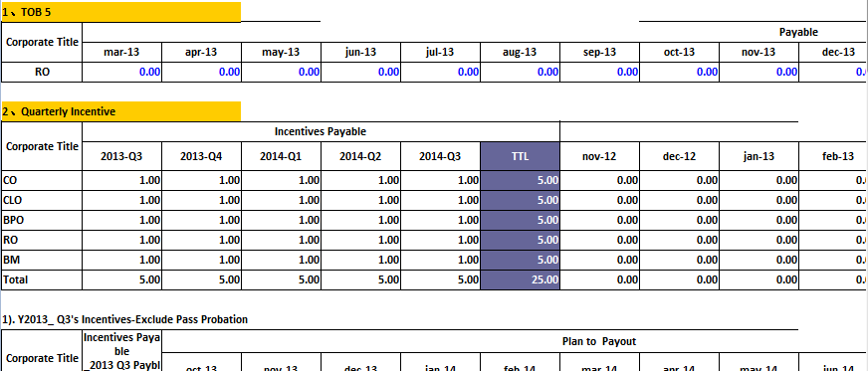868x371 pixels.
Task: Click the 'Incentives Payable _2013 Q3' header cell
Action: click(x=121, y=350)
